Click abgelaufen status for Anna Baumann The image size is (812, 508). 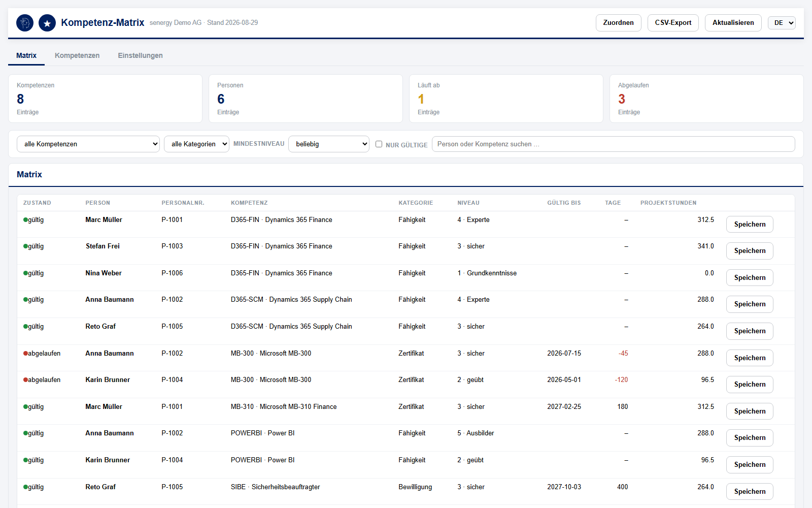(x=42, y=354)
